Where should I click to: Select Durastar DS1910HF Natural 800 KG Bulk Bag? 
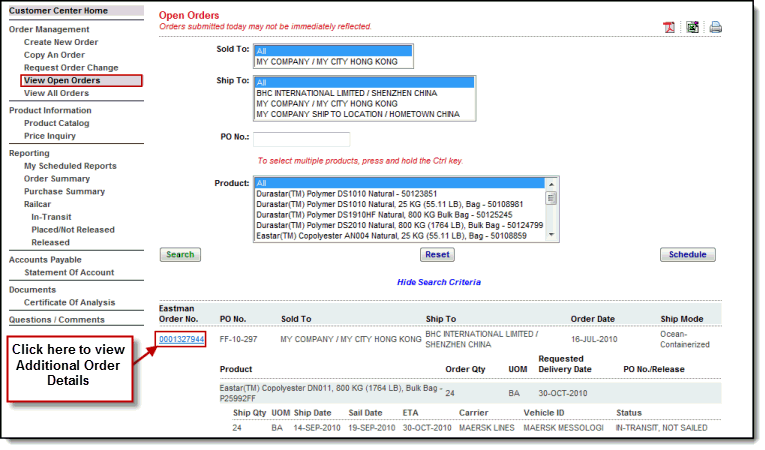[x=400, y=215]
